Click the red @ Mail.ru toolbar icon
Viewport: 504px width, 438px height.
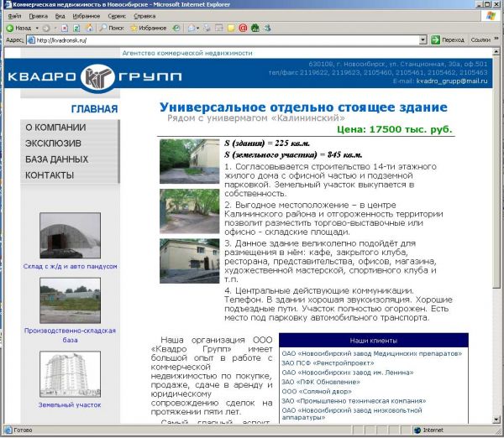pos(243,29)
